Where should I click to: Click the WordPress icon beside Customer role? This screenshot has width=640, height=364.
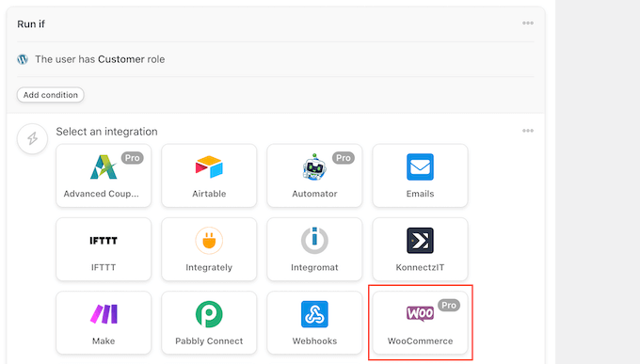point(23,59)
